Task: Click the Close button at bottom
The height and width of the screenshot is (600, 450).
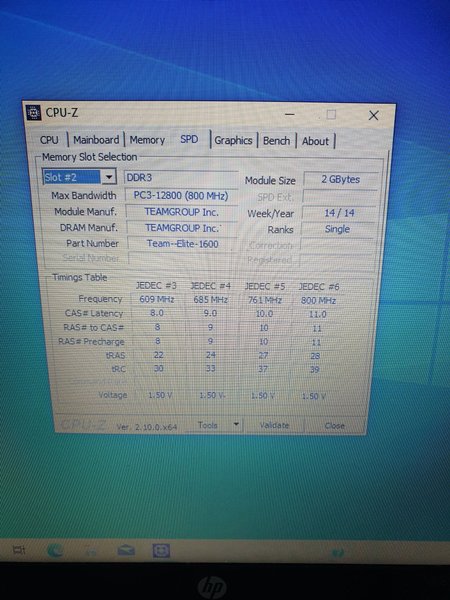Action: (334, 426)
